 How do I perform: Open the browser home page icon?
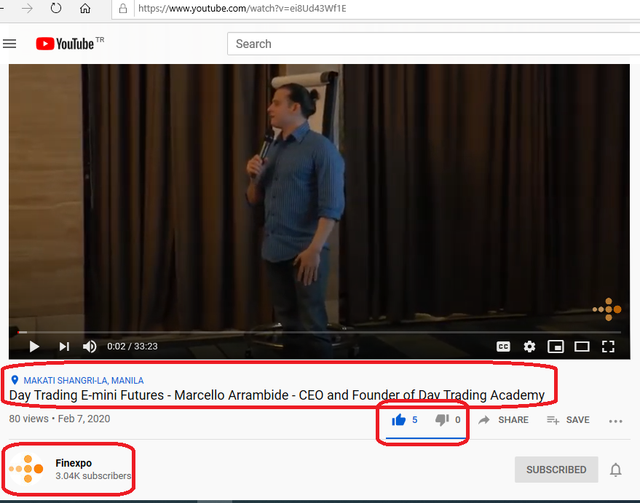tap(85, 8)
